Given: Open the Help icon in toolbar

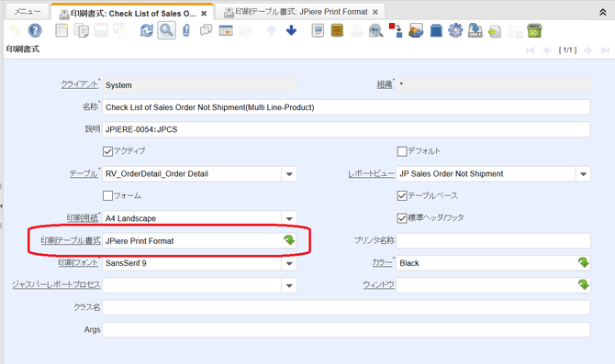Looking at the screenshot, I should pyautogui.click(x=35, y=30).
